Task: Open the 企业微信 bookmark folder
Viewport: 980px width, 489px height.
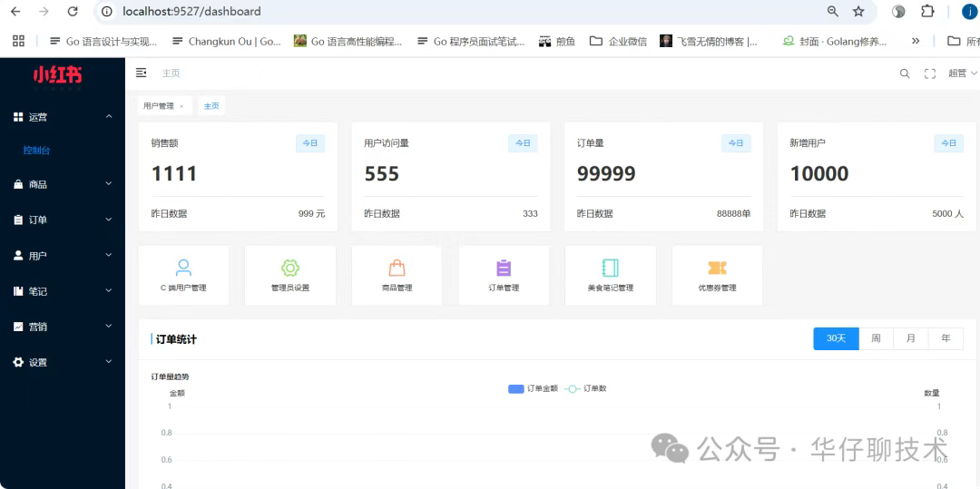Action: click(619, 41)
